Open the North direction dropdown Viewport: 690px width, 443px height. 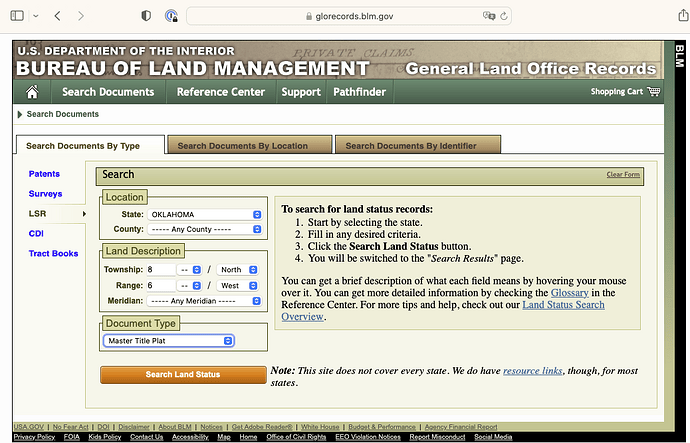click(237, 270)
